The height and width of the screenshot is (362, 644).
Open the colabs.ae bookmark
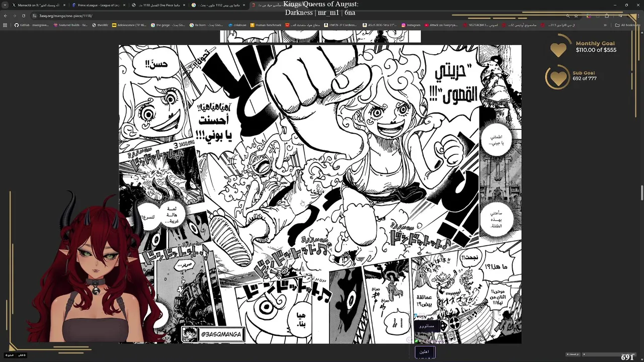point(237,25)
